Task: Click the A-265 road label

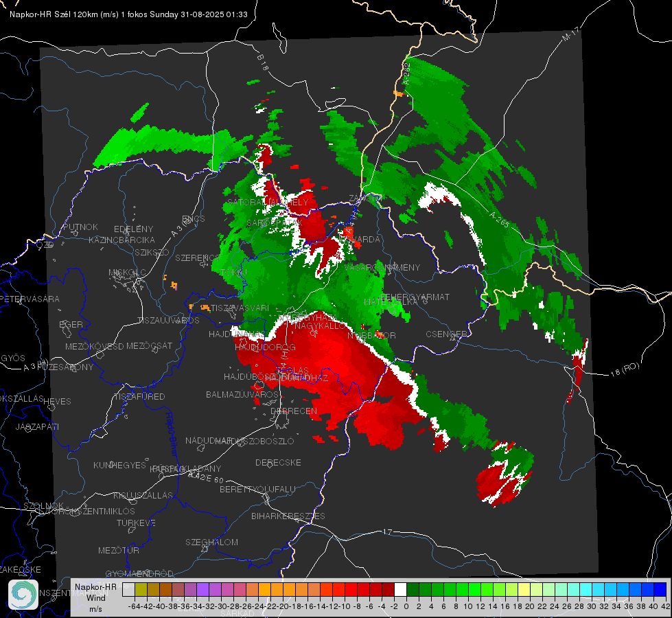Action: click(499, 220)
